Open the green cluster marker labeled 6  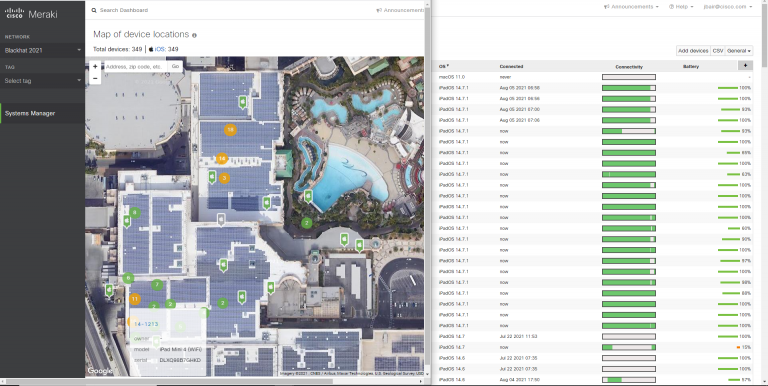[128, 278]
